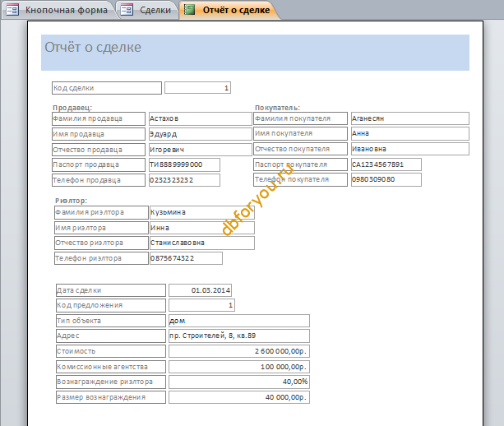
Task: Click realtor name field Инна
Action: click(x=202, y=228)
